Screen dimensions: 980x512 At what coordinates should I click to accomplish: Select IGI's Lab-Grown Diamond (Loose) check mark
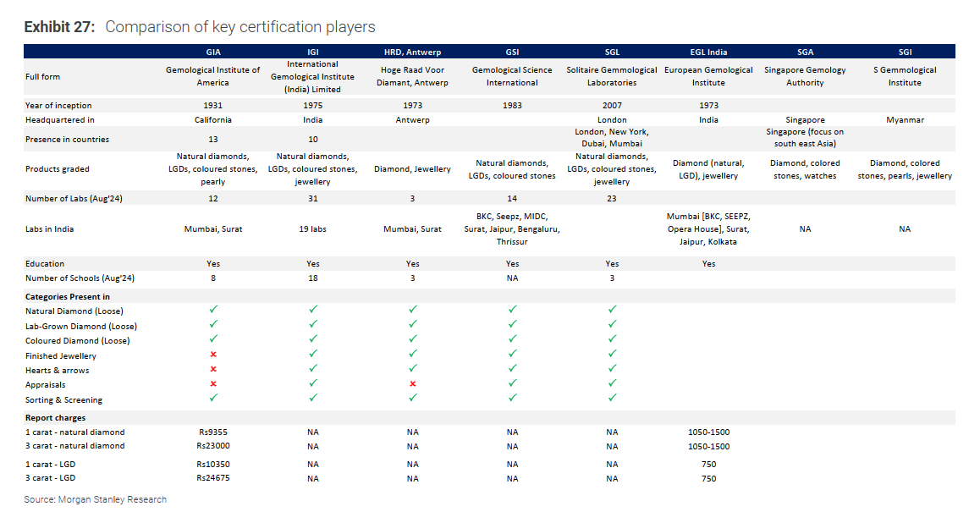313,324
